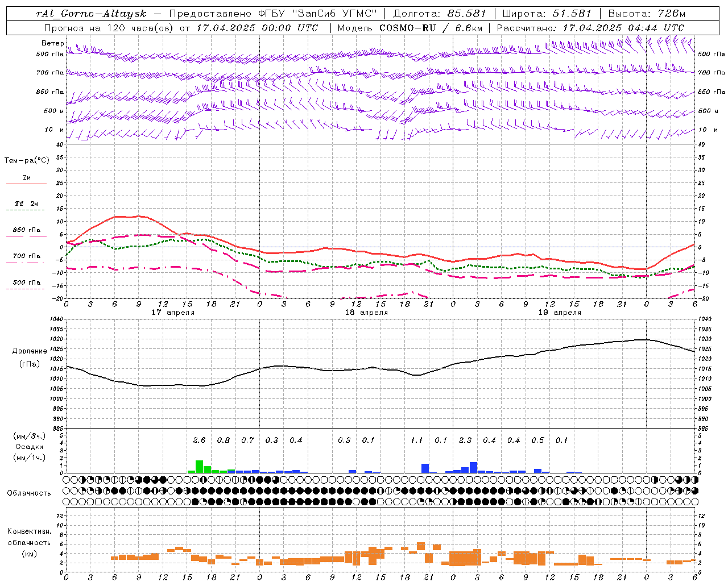Image resolution: width=728 pixels, height=582 pixels.
Task: Click the 985 label on the right pressure axis
Action: click(x=704, y=429)
